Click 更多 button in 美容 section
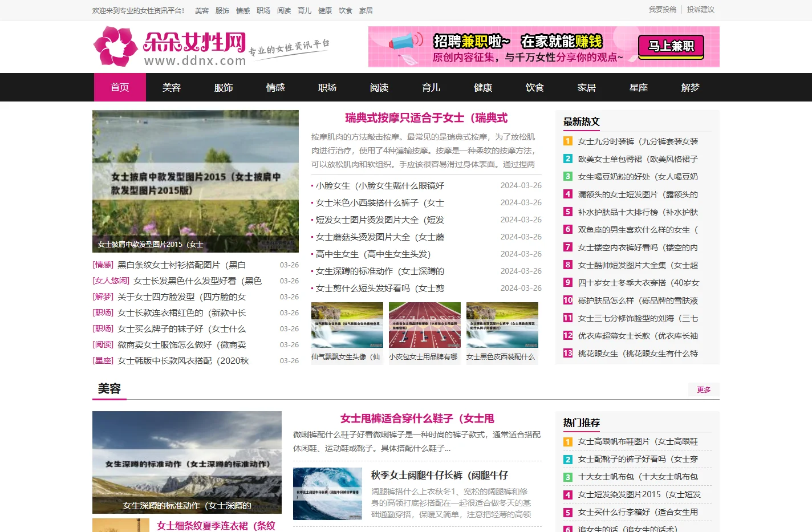812x532 pixels. pos(704,389)
